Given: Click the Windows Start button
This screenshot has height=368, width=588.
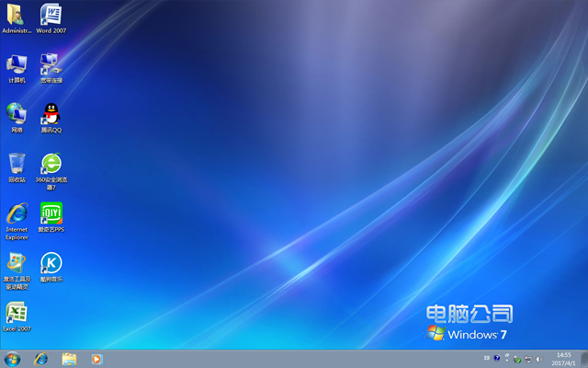Looking at the screenshot, I should tap(12, 358).
